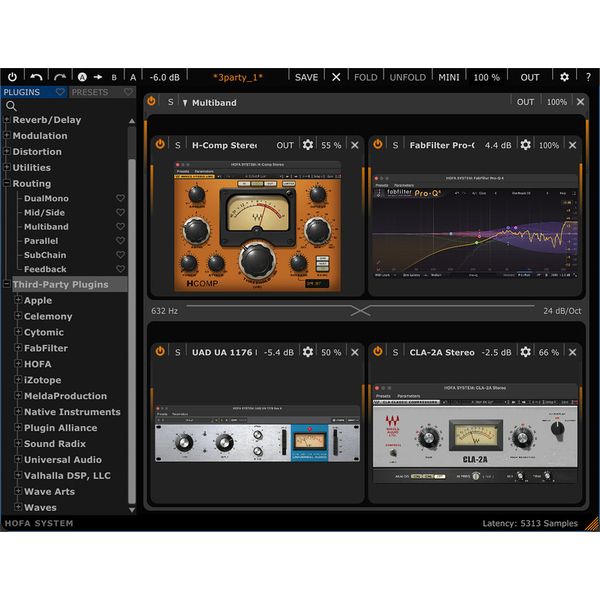
Task: Select the Feedback routing module
Action: (x=45, y=269)
